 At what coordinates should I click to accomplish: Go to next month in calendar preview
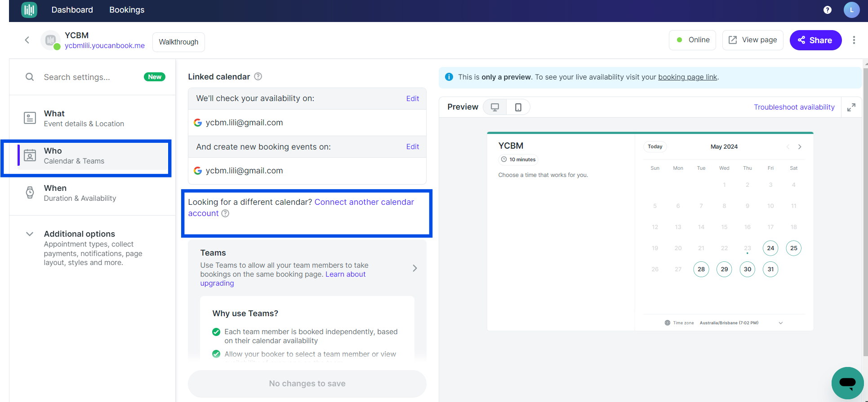[800, 147]
